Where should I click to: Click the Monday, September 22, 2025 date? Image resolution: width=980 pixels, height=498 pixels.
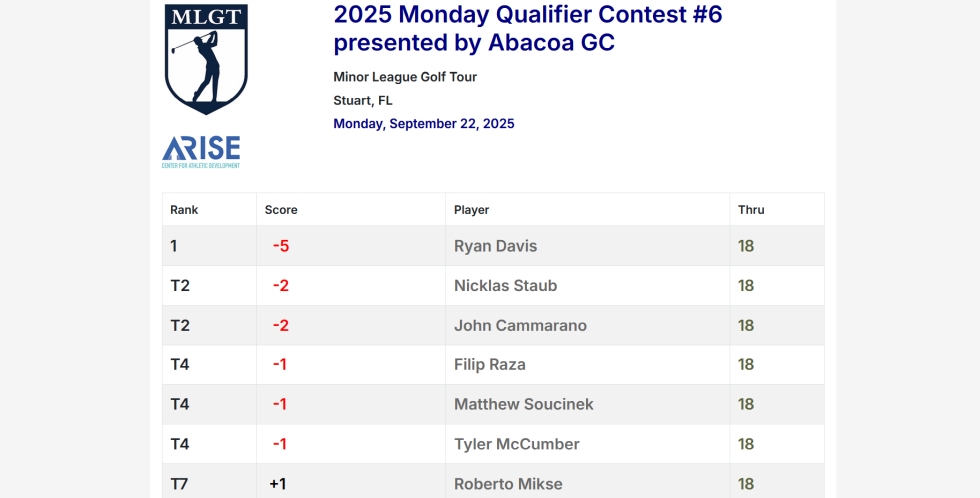[424, 124]
